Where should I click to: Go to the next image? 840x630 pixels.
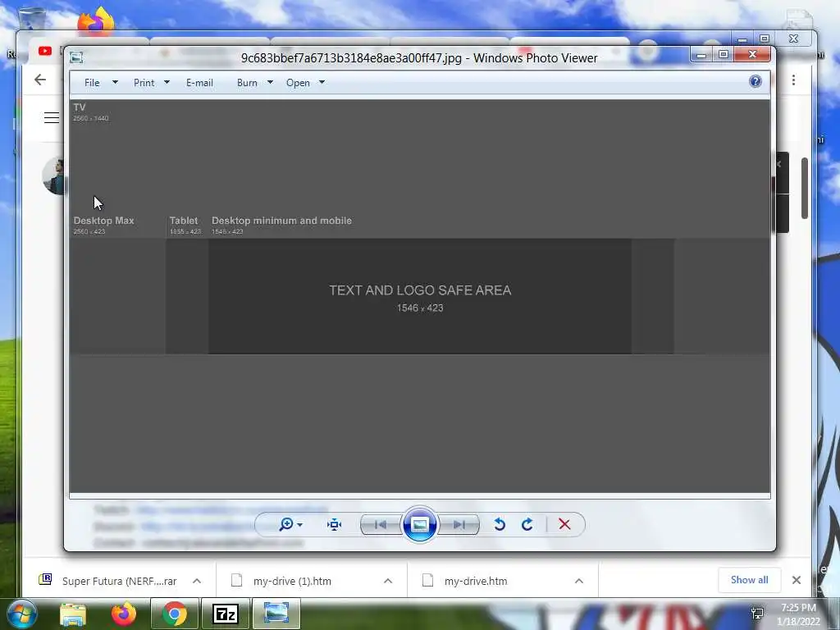[459, 524]
